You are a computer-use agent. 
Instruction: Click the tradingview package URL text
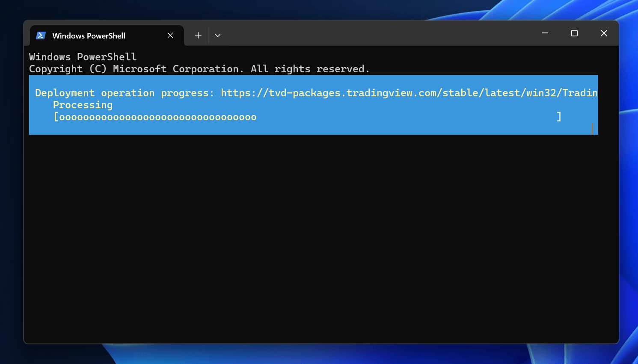click(409, 93)
